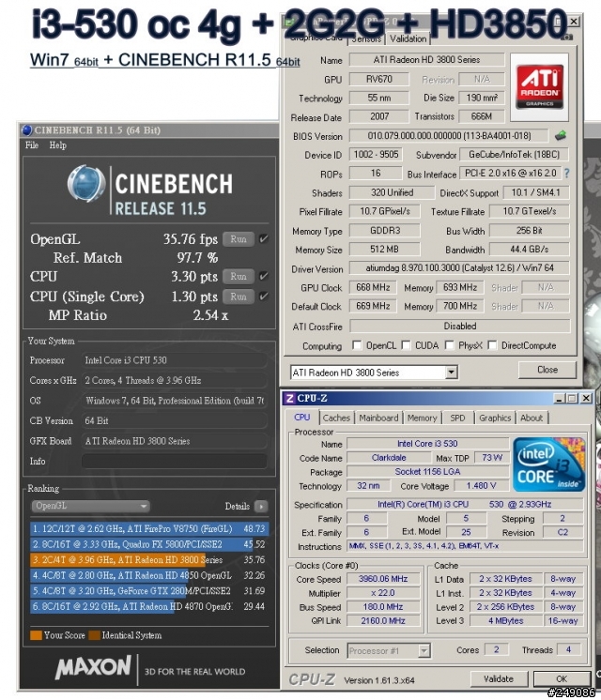Click the Core Speed value 3960.06 MHz
This screenshot has height=700, width=601.
383,579
